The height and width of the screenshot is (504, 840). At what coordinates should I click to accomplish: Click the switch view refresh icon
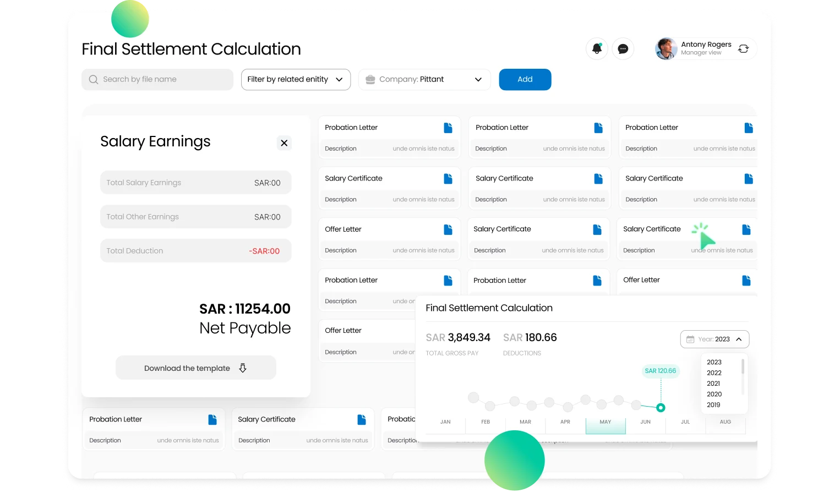coord(743,49)
